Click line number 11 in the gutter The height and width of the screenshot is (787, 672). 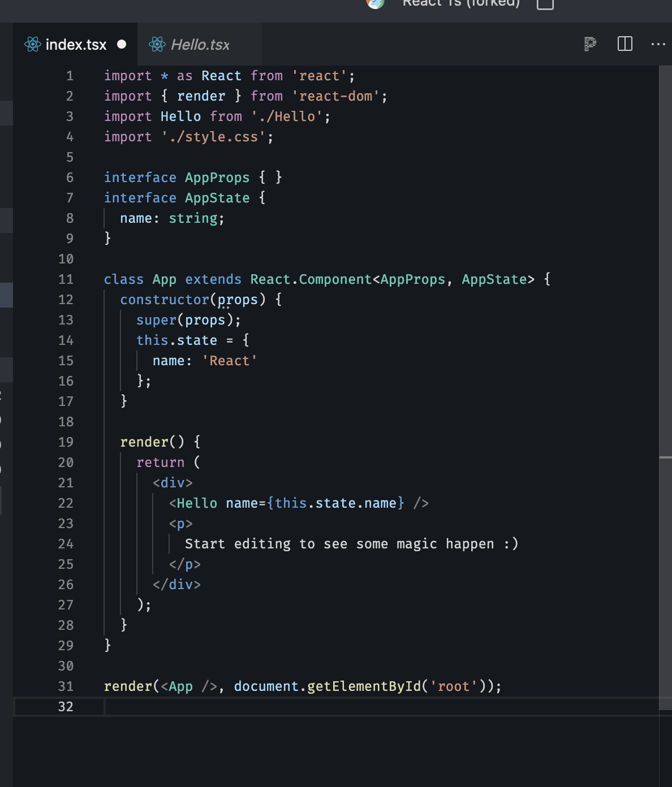tap(66, 279)
